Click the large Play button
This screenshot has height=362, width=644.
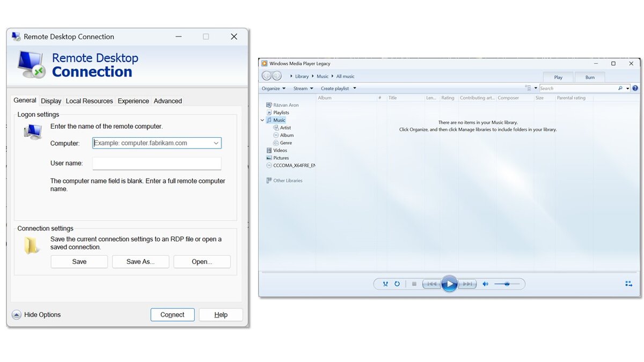(x=449, y=284)
